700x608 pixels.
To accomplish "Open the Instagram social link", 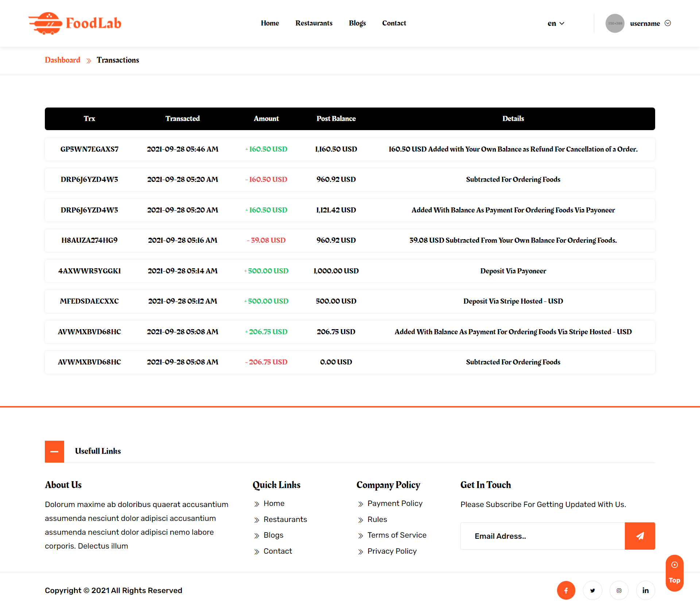I will tap(619, 590).
